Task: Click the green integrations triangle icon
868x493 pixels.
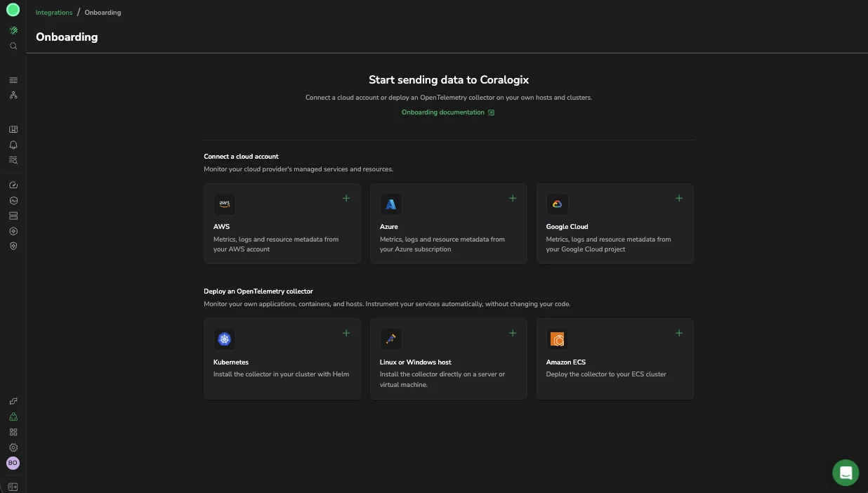Action: tap(13, 416)
